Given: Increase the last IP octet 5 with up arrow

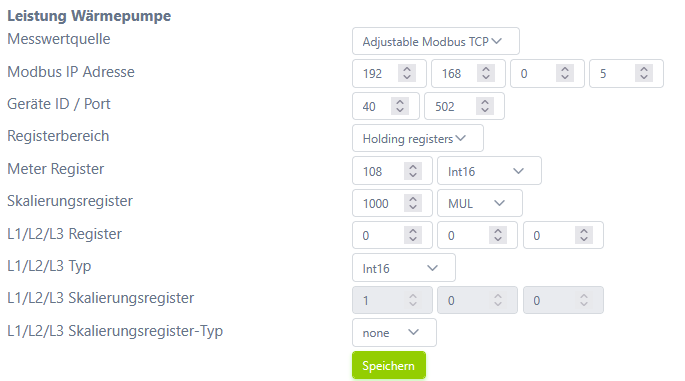Looking at the screenshot, I should pyautogui.click(x=644, y=69).
